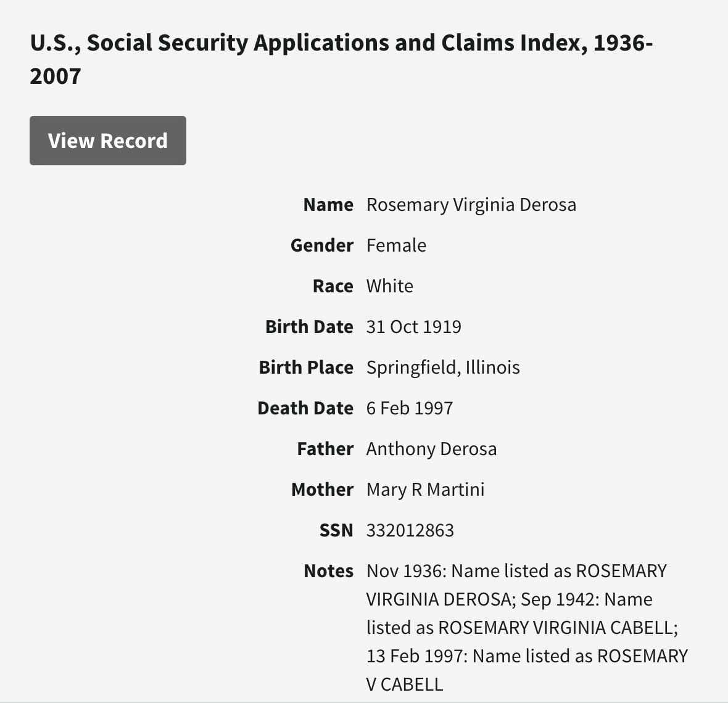Click the View Record button
728x703 pixels.
coord(108,141)
